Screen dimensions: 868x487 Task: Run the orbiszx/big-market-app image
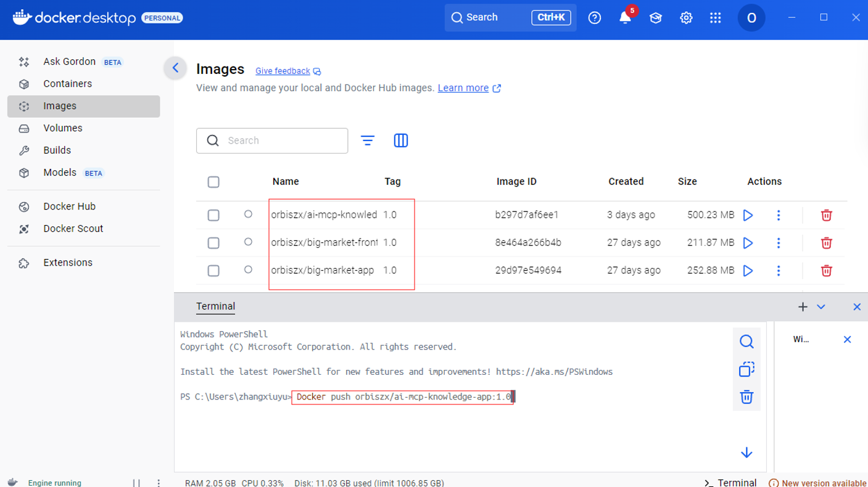[748, 271]
